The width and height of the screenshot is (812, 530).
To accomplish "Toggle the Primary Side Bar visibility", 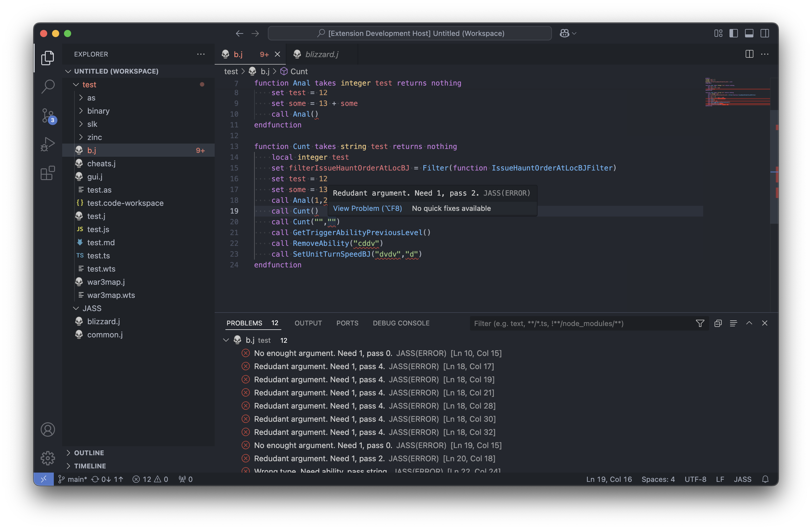I will click(x=734, y=33).
